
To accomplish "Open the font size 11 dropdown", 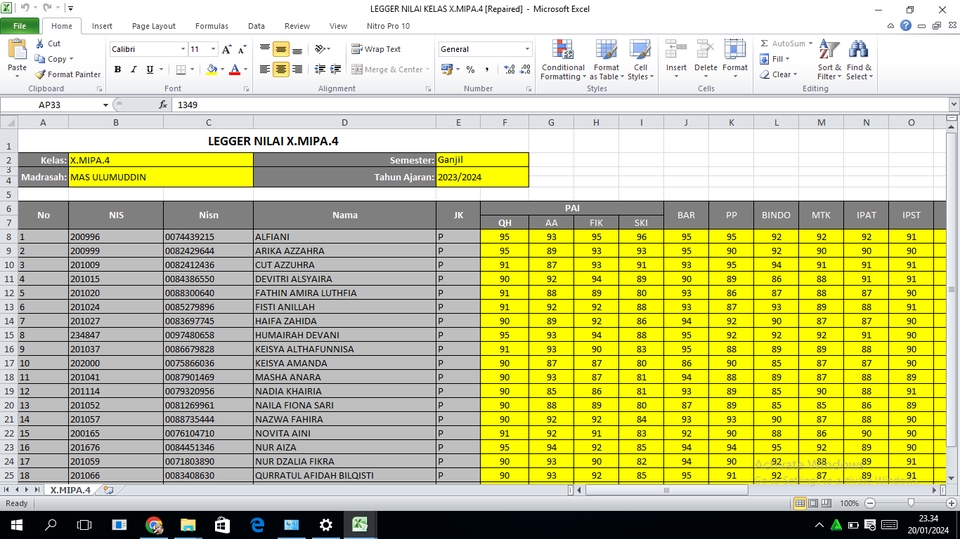I will tap(213, 49).
